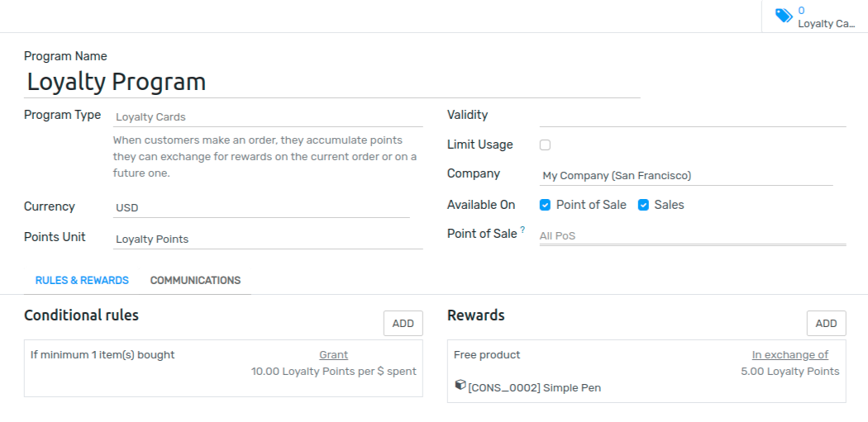Screen dimensions: 868x422
Task: Uncheck the Point of Sale checkbox
Action: pos(546,205)
